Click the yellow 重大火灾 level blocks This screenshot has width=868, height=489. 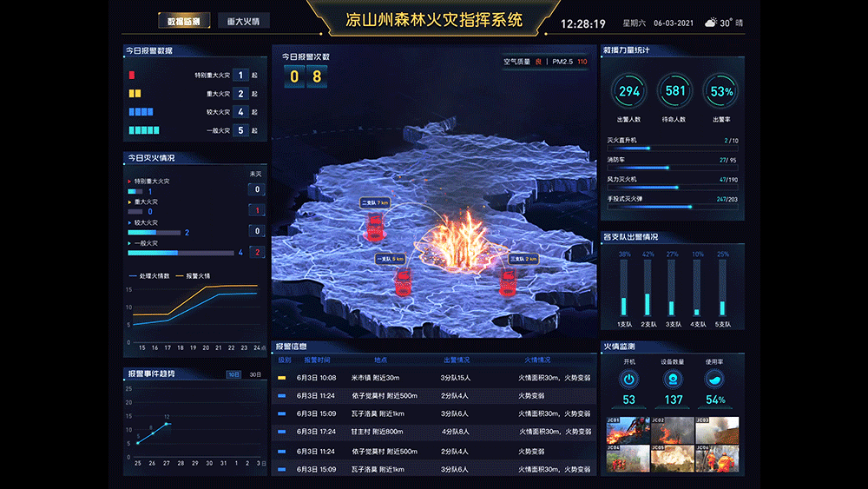tap(135, 94)
